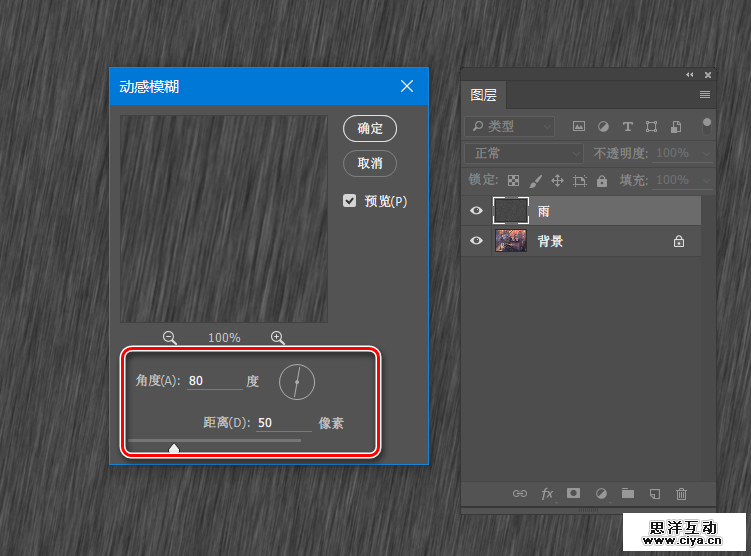Filter layers by smart objects icon
The height and width of the screenshot is (556, 751).
(676, 126)
